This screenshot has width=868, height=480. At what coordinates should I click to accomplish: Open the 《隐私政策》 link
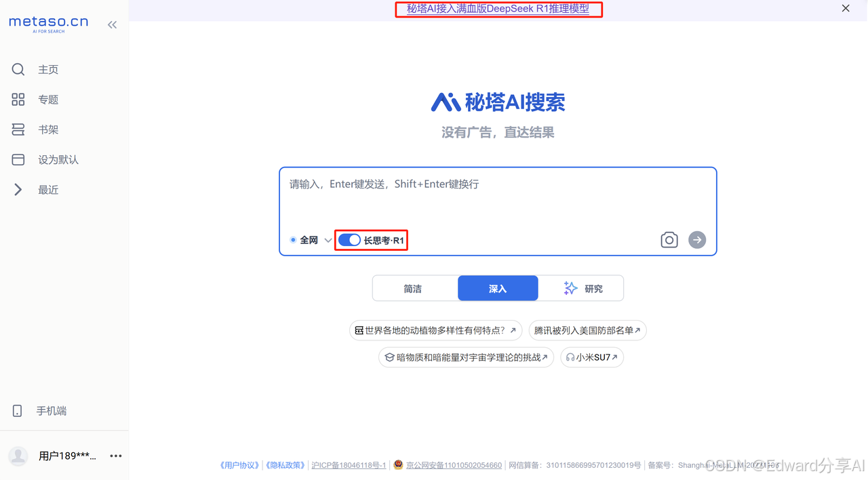[x=285, y=465]
